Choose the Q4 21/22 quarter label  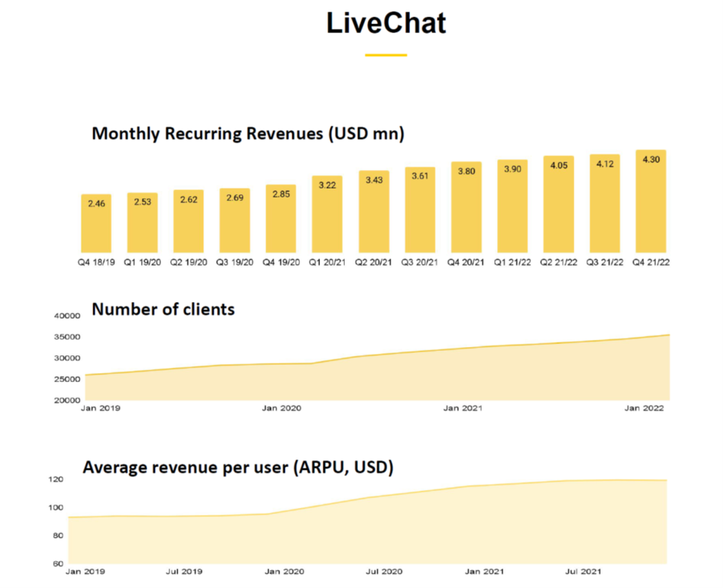coord(651,263)
